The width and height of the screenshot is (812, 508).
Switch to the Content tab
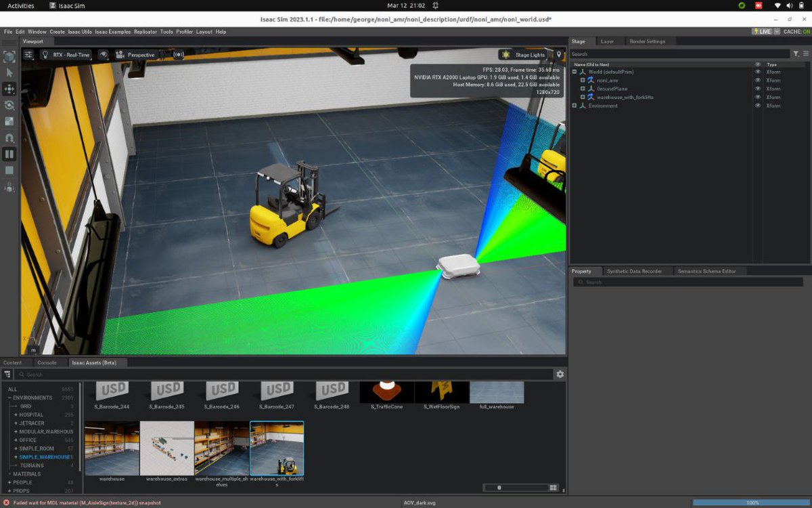click(13, 362)
